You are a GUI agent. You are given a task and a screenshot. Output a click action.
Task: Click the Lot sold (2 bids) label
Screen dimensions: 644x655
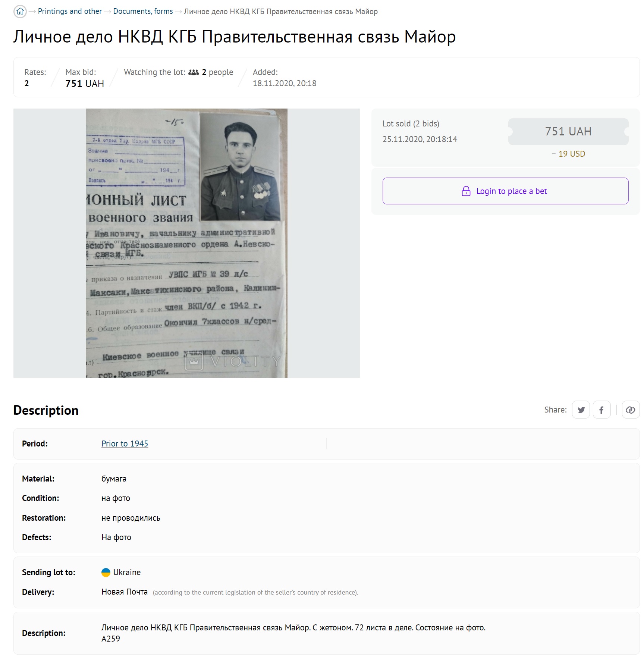[x=411, y=123]
